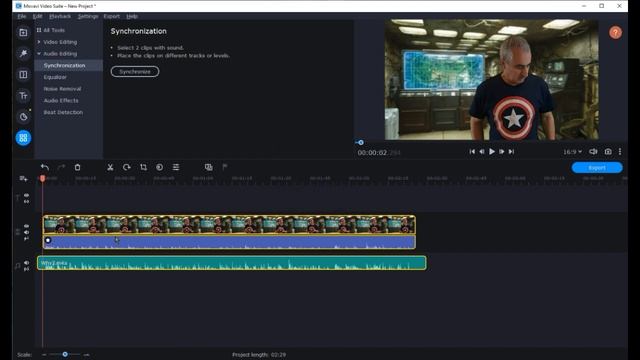
Task: Collapse the Audio Editing tree section
Action: (39, 53)
